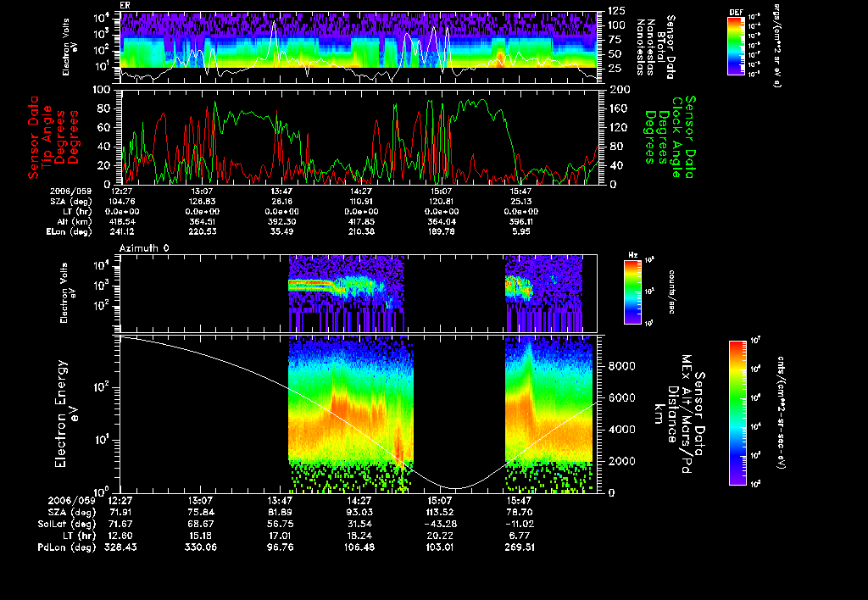Select ELon value 210.38
The height and width of the screenshot is (600, 868).
click(x=361, y=232)
